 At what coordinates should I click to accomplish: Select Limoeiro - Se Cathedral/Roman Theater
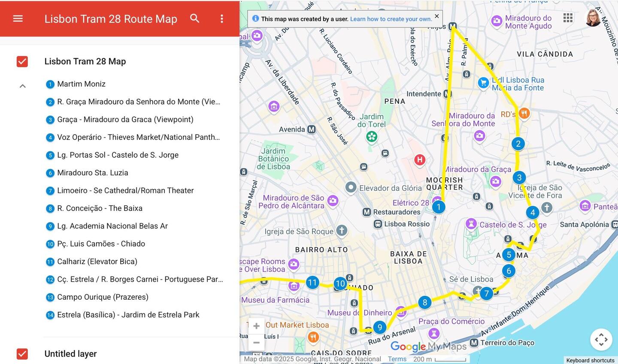pos(119,190)
